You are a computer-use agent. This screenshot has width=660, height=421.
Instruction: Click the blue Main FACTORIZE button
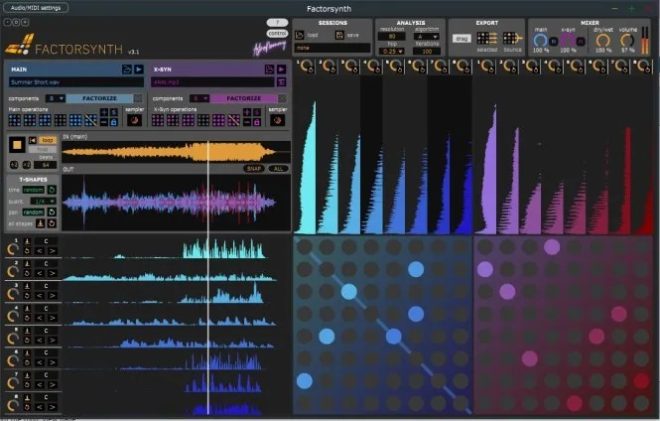[x=99, y=98]
